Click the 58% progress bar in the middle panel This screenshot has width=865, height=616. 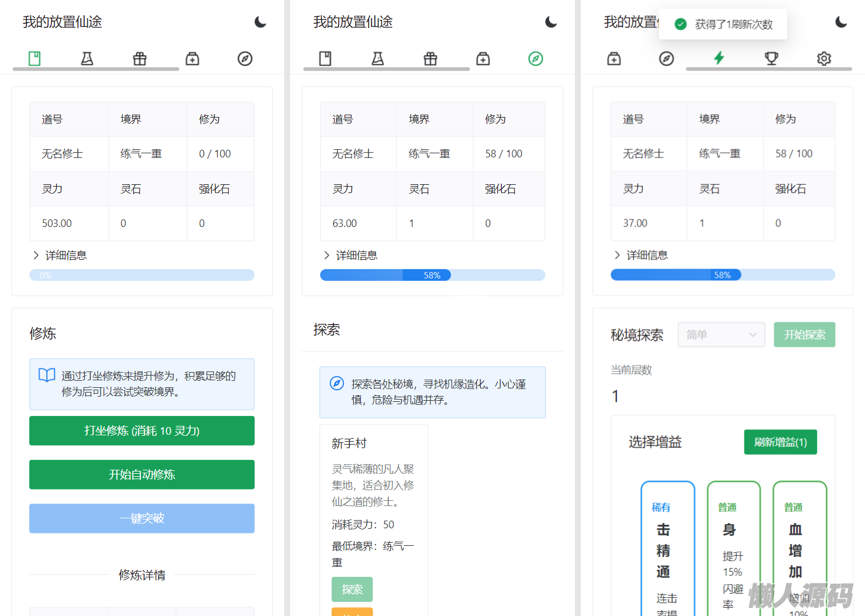[x=432, y=275]
